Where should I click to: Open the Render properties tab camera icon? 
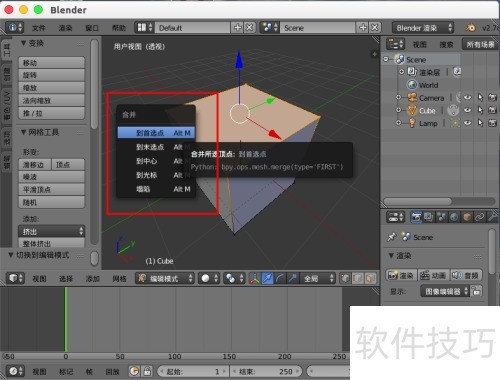[416, 217]
